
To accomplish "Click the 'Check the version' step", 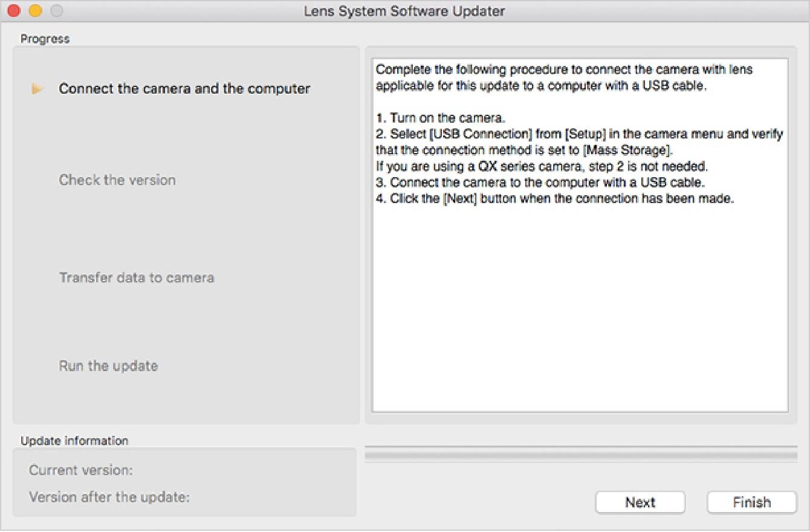I will point(117,180).
